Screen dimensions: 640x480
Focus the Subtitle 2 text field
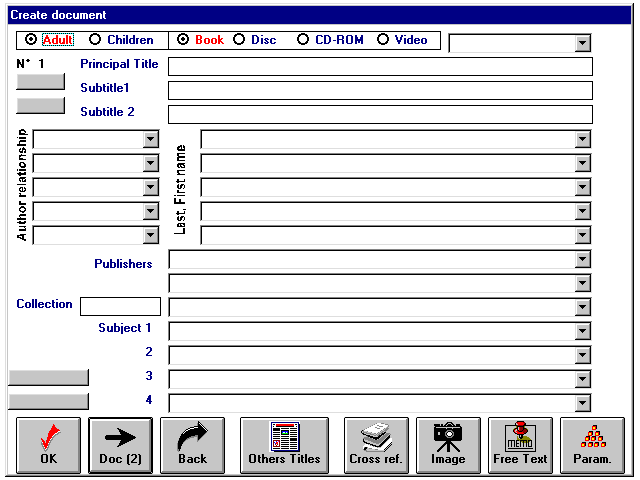click(x=380, y=114)
